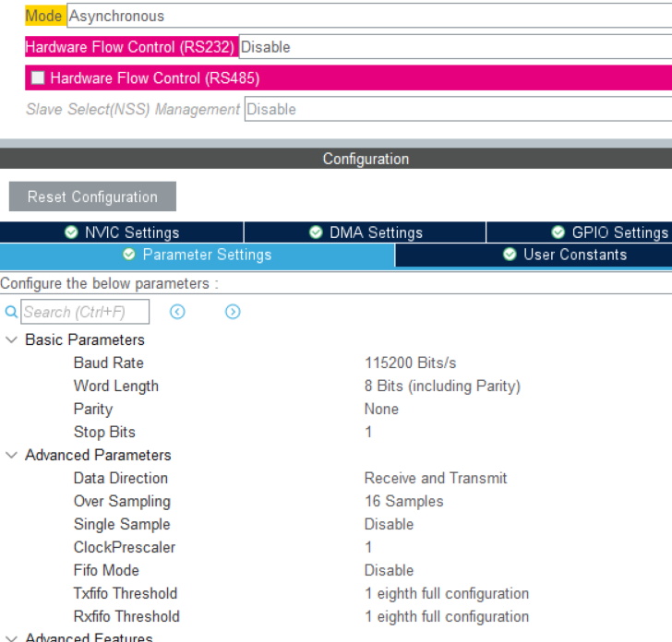Click the 8 Bits (including Parity) value
The width and height of the screenshot is (672, 642).
tap(442, 386)
